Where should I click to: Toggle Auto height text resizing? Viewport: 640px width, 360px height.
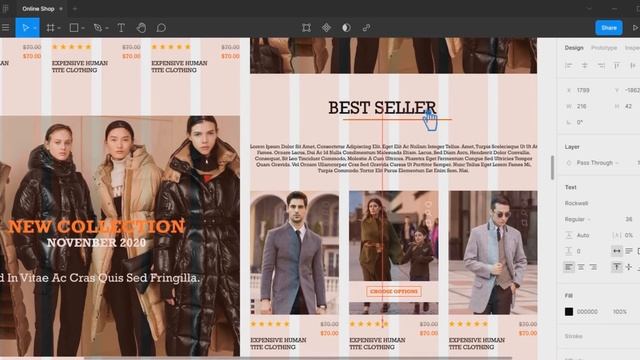(629, 251)
